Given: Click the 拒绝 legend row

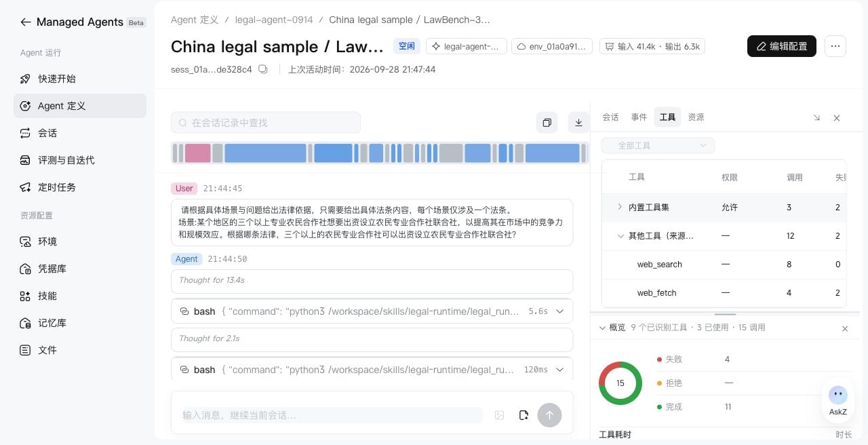Looking at the screenshot, I should 753,383.
